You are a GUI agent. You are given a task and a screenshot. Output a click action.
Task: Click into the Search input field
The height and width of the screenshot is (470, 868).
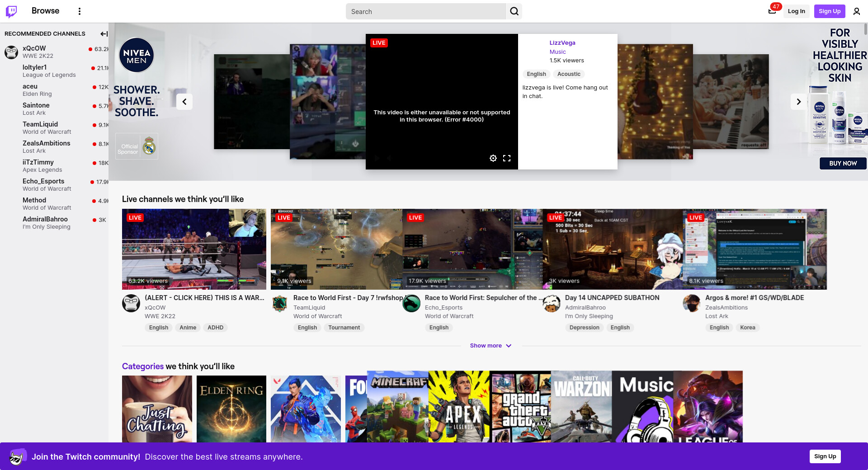coord(426,12)
